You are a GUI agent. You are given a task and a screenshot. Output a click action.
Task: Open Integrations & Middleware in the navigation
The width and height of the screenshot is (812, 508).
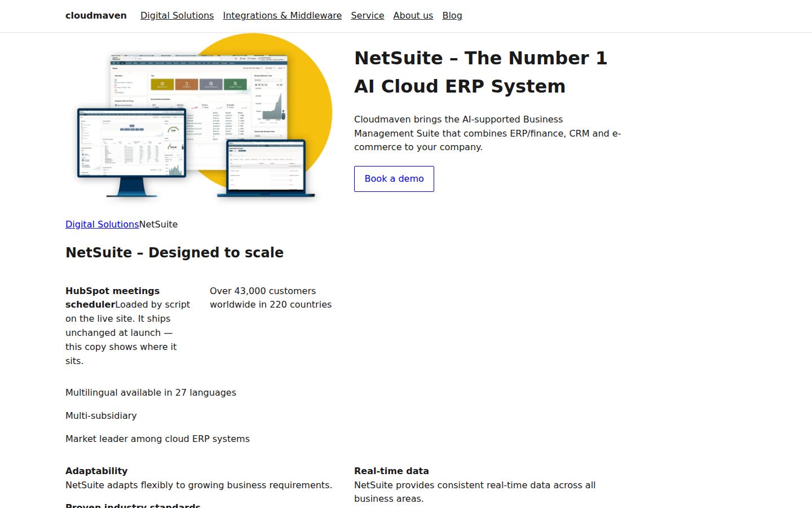point(282,16)
